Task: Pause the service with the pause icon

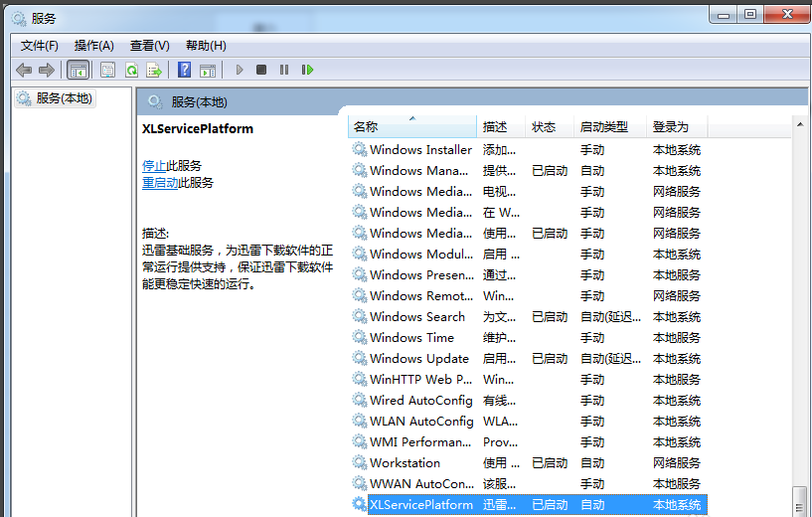Action: point(284,70)
